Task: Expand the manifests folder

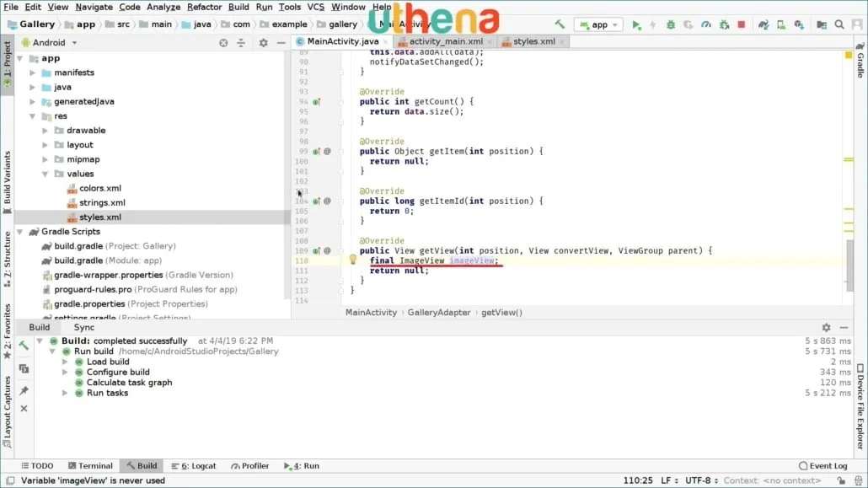Action: tap(33, 72)
